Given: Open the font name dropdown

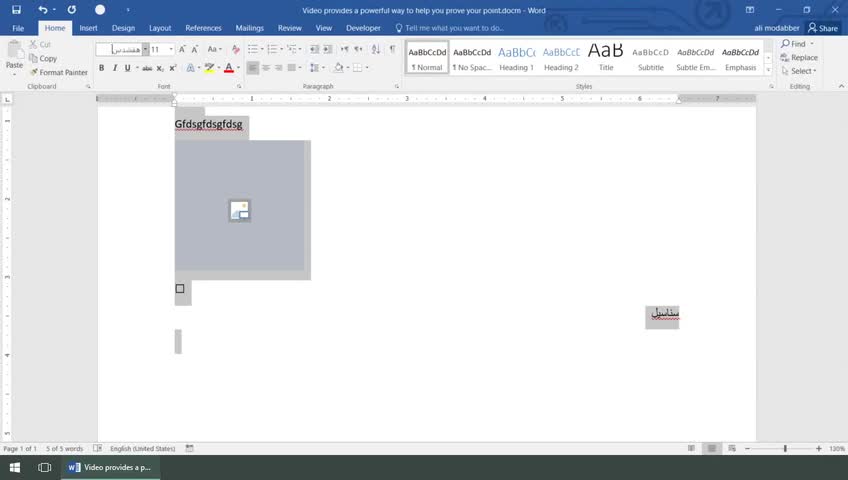Looking at the screenshot, I should [x=145, y=49].
